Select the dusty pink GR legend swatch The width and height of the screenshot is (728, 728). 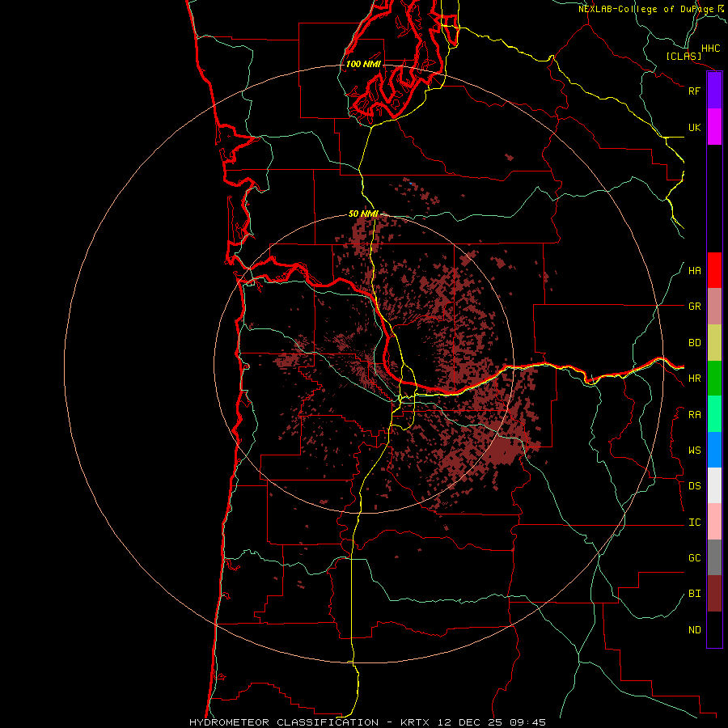click(x=714, y=306)
